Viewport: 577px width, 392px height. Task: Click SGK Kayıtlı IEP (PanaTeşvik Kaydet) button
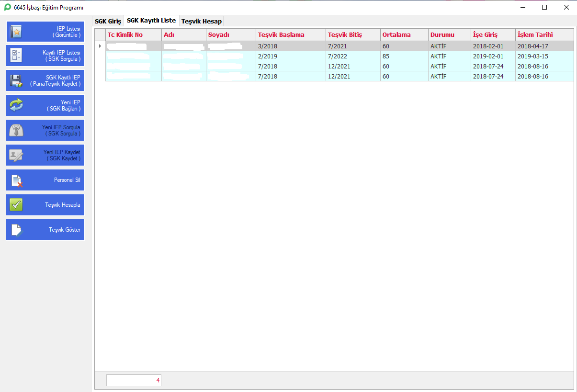[45, 80]
